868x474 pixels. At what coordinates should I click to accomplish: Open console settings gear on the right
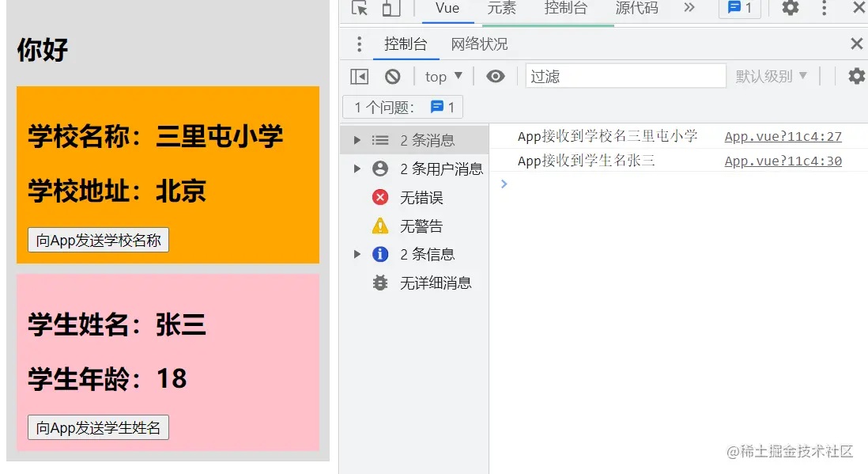point(856,76)
